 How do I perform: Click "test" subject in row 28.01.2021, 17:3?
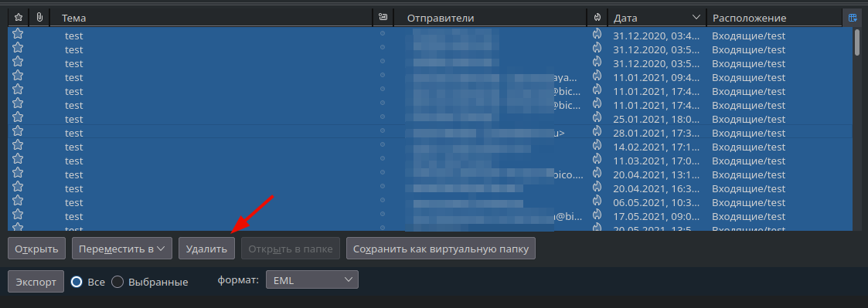pyautogui.click(x=73, y=134)
